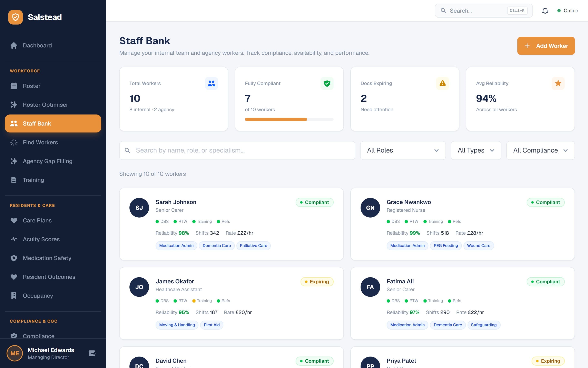Open the All Roles dropdown
The image size is (588, 368).
coord(403,150)
